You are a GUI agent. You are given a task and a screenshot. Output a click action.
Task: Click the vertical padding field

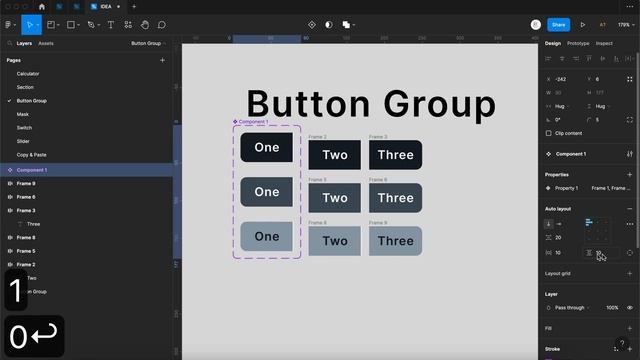click(602, 253)
